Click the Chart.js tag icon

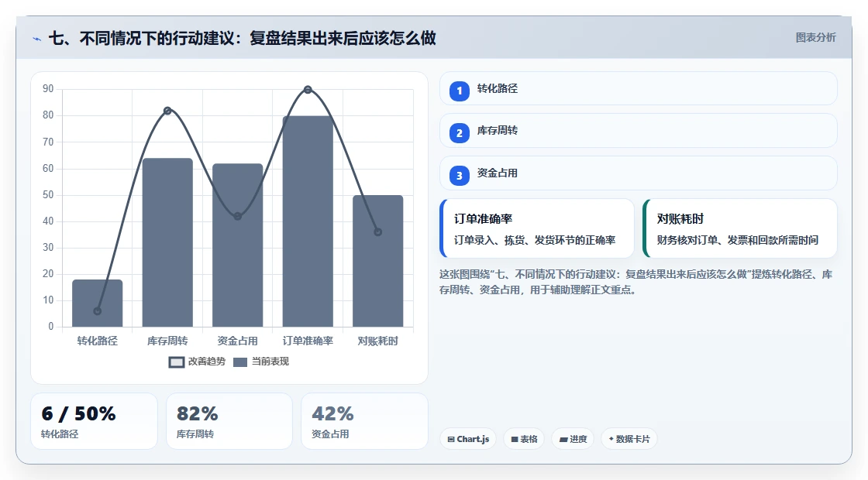(451, 440)
